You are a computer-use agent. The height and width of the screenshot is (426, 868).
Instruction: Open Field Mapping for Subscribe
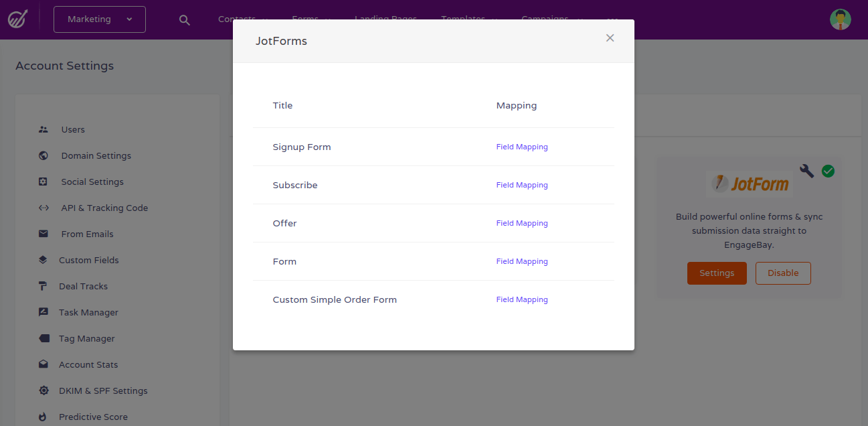pyautogui.click(x=522, y=185)
